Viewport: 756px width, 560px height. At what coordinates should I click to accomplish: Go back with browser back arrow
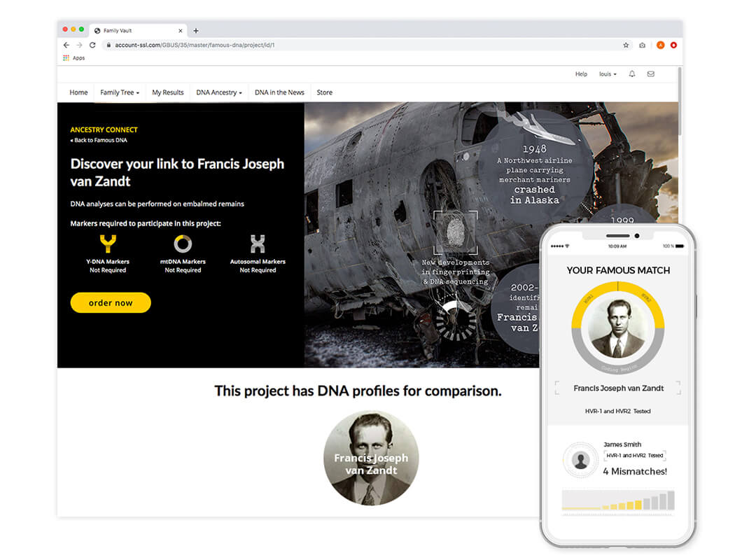click(x=66, y=45)
